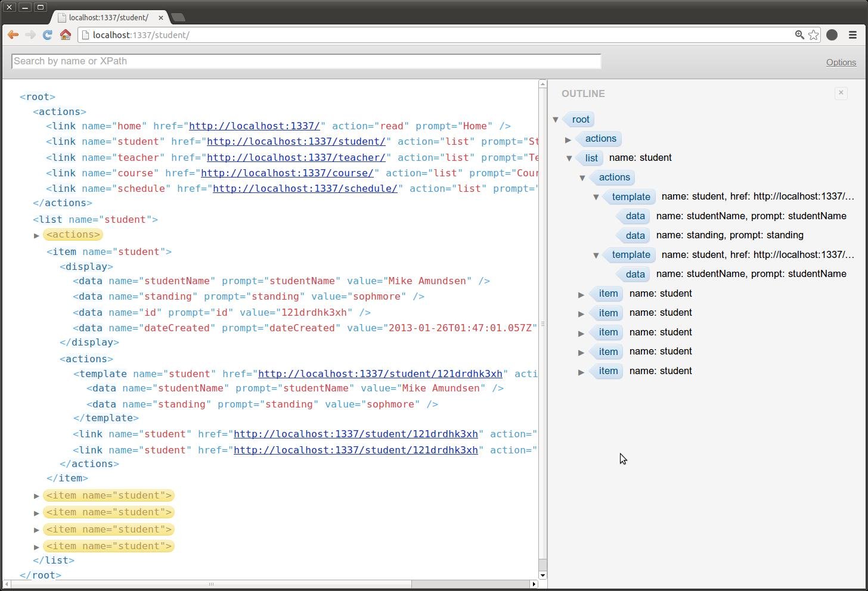
Task: Click the magnifier zoom icon in address bar
Action: (800, 35)
